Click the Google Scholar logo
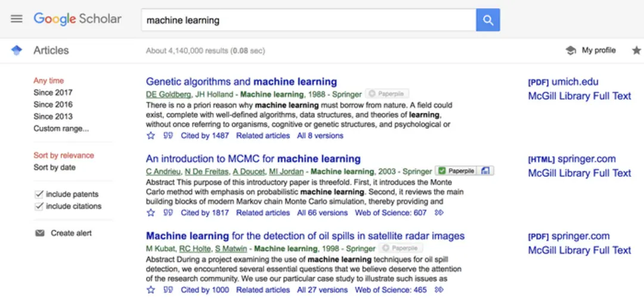The height and width of the screenshot is (299, 644). coord(77,19)
